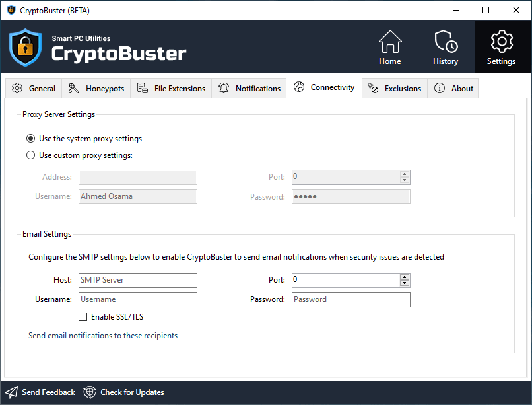Decrease the email Port value

[404, 283]
